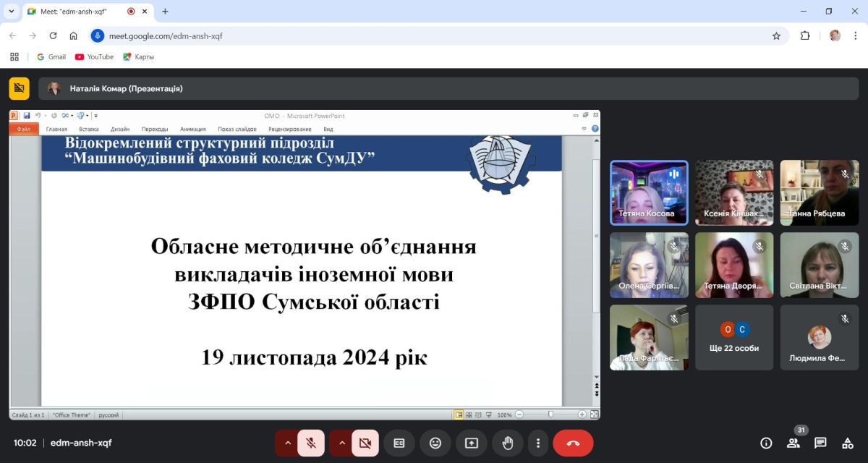Show the participants list
868x463 pixels.
click(793, 443)
